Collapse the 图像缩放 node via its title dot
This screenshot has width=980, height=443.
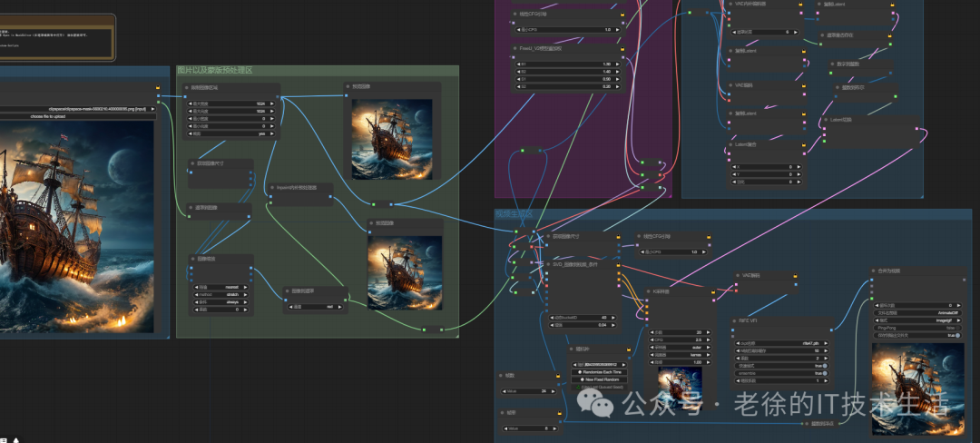click(x=193, y=258)
